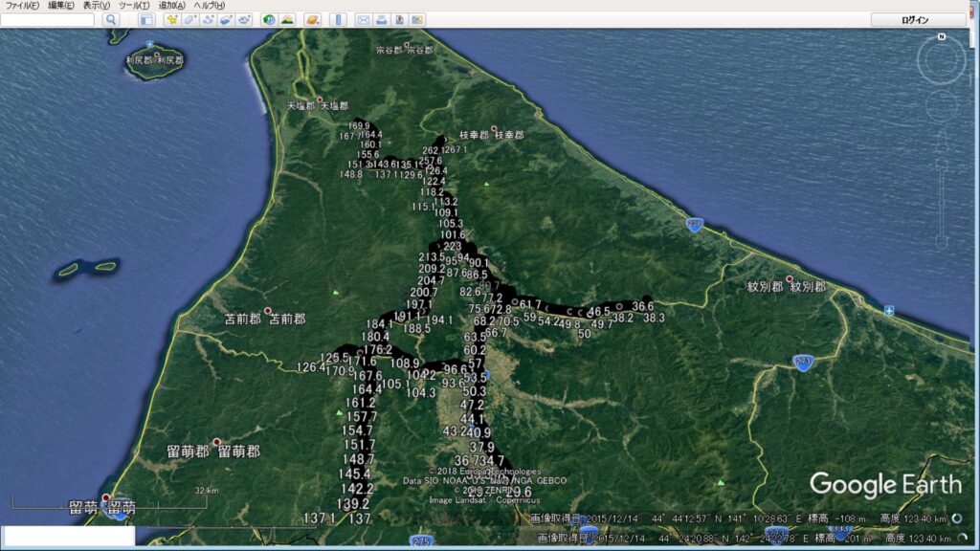Click the search magnifier button
The height and width of the screenshot is (551, 980).
[x=111, y=19]
